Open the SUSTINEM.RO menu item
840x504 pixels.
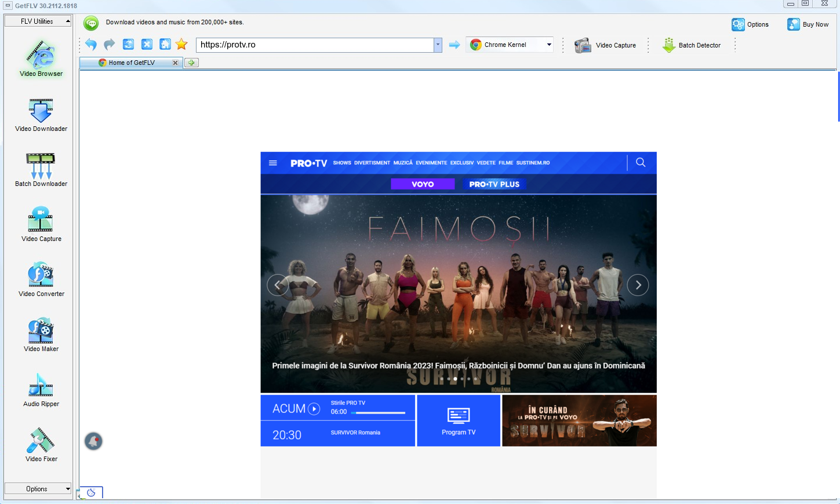(x=533, y=163)
